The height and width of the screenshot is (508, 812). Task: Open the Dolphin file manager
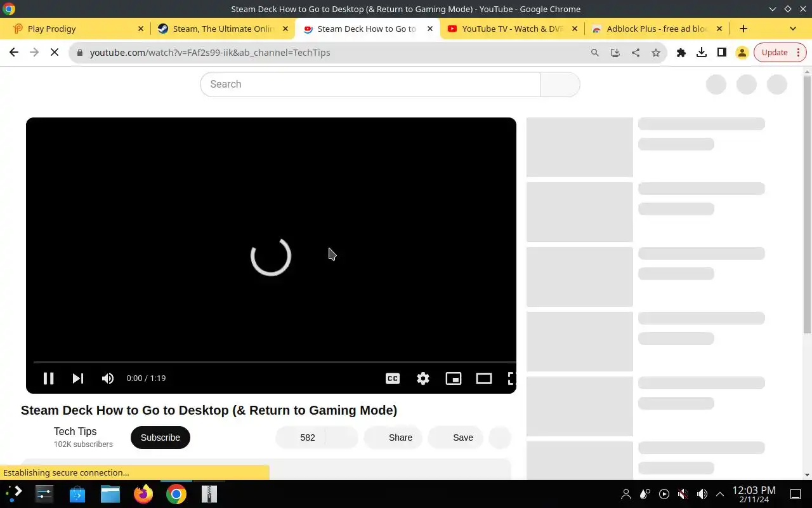[110, 494]
